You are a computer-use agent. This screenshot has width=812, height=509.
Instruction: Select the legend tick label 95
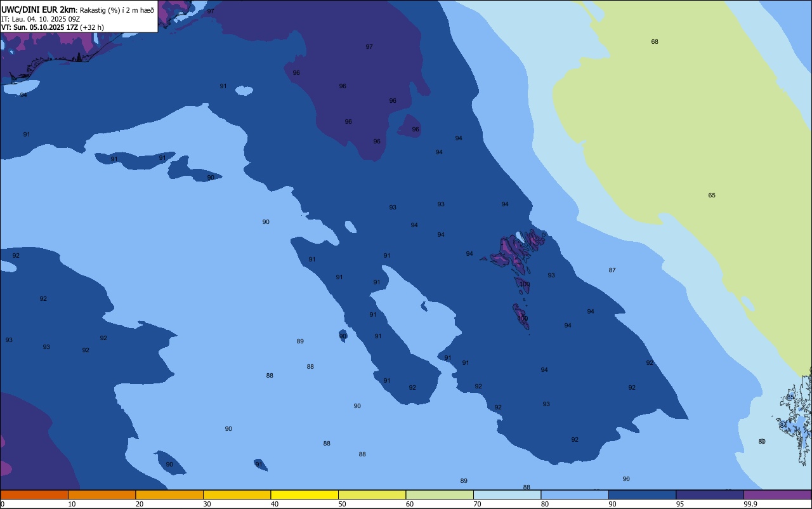[680, 504]
